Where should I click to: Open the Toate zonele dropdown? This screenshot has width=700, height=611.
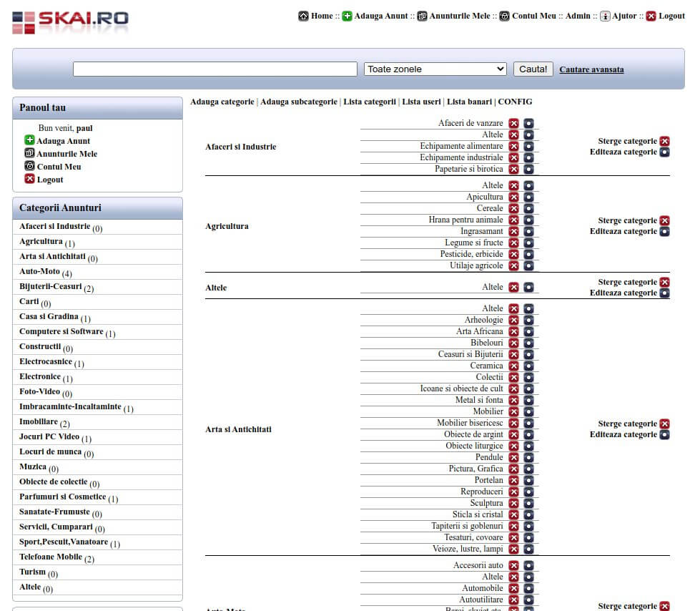(435, 69)
